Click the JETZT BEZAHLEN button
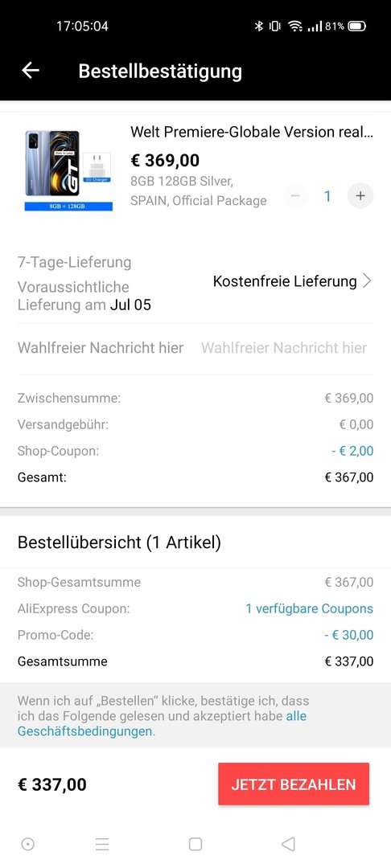This screenshot has height=868, width=391. coord(294,784)
